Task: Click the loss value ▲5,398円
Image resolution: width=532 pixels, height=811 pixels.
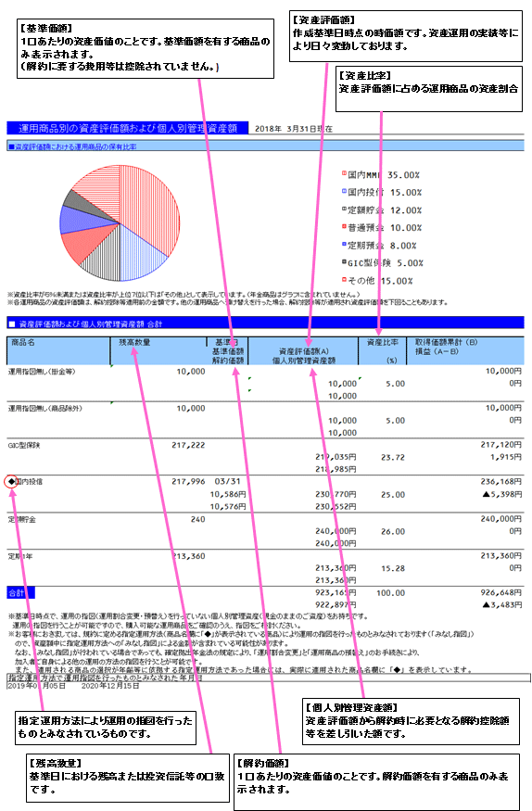Action: 502,494
